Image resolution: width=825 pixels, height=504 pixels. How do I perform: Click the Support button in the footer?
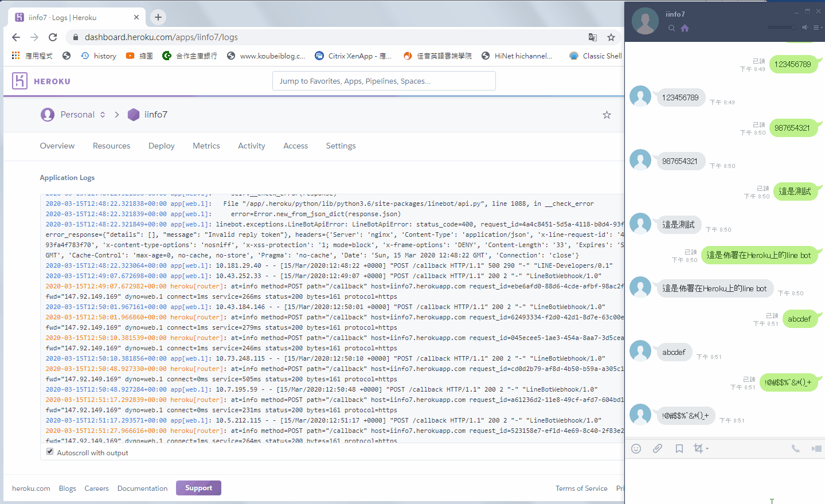pos(198,488)
